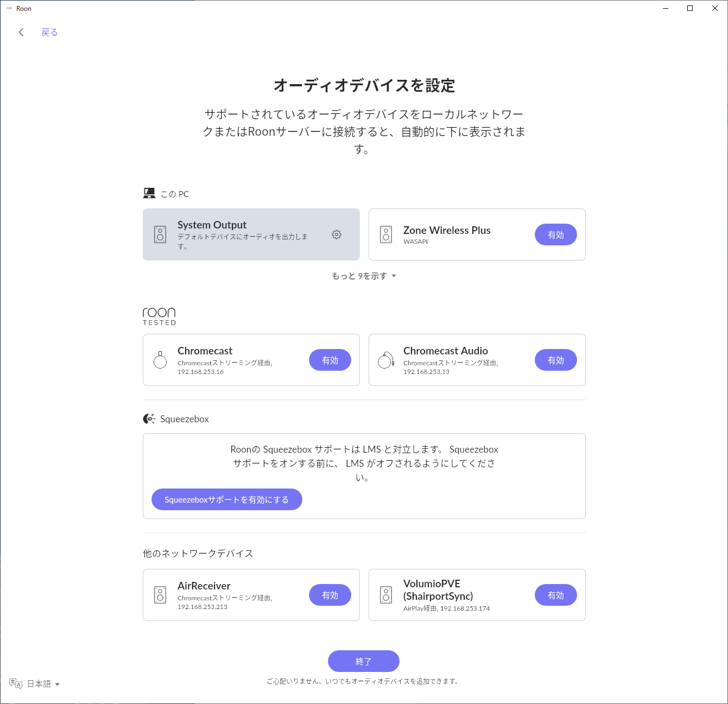Maximize the Roon window

tap(690, 8)
